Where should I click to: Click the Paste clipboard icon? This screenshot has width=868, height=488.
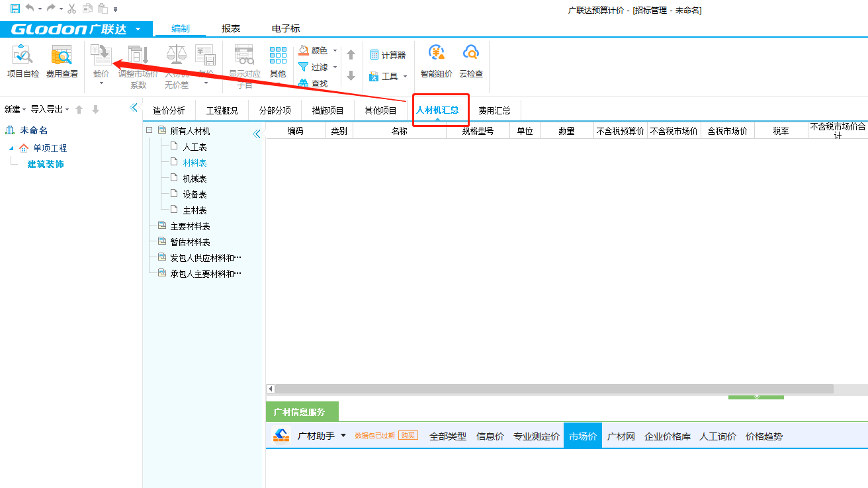103,9
